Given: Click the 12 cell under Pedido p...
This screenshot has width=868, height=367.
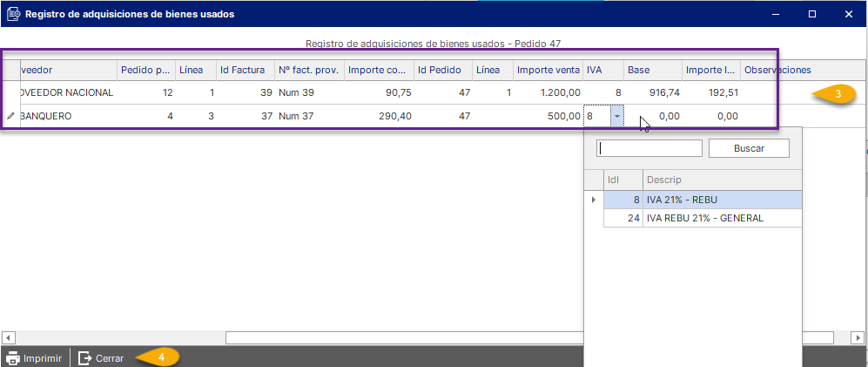Looking at the screenshot, I should [x=146, y=92].
